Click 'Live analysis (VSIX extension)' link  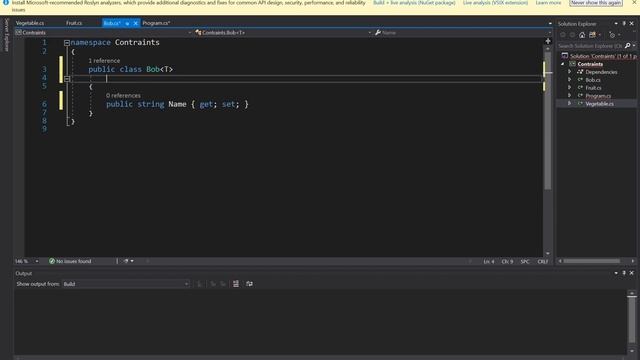tap(495, 3)
